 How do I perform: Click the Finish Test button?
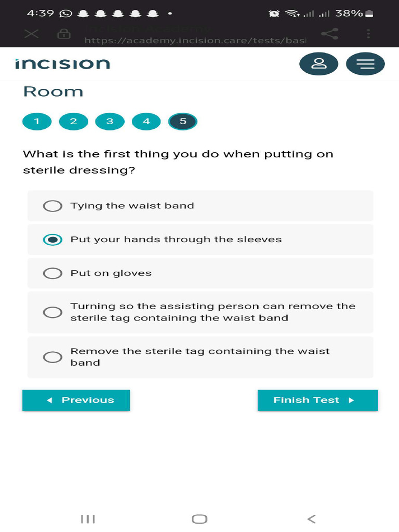[x=317, y=401]
